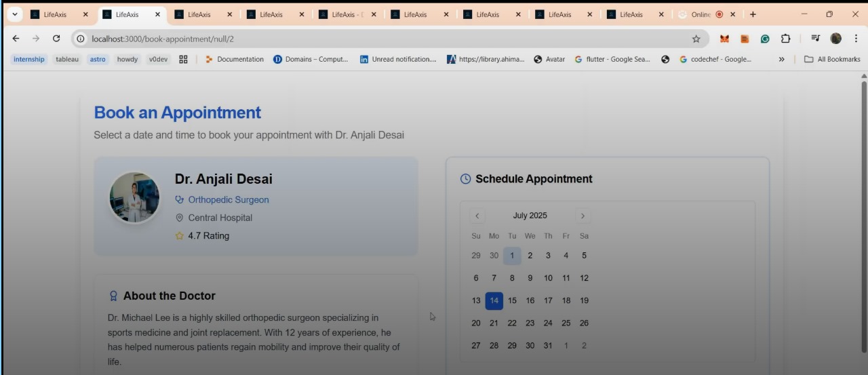Open the library.ahima bookmark
868x375 pixels.
(486, 60)
